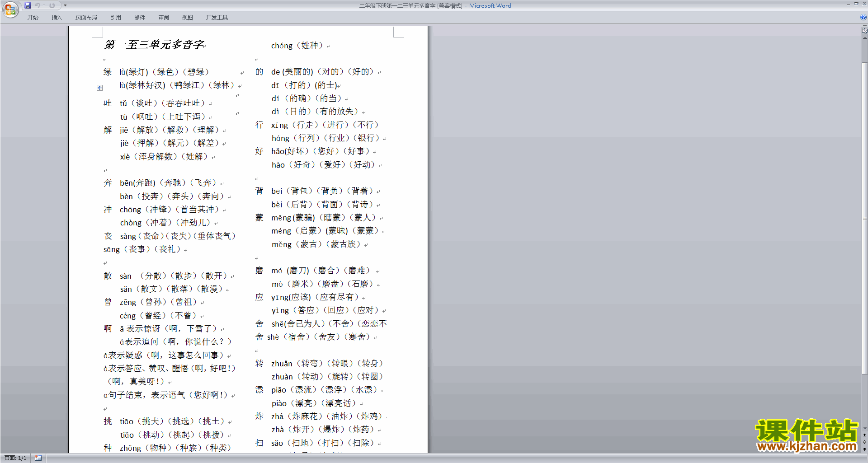Undo the last action
The width and height of the screenshot is (868, 463).
(38, 5)
